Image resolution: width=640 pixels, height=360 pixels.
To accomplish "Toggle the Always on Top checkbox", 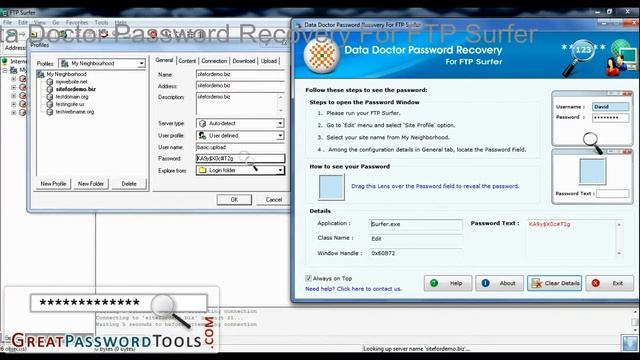I will coord(309,278).
